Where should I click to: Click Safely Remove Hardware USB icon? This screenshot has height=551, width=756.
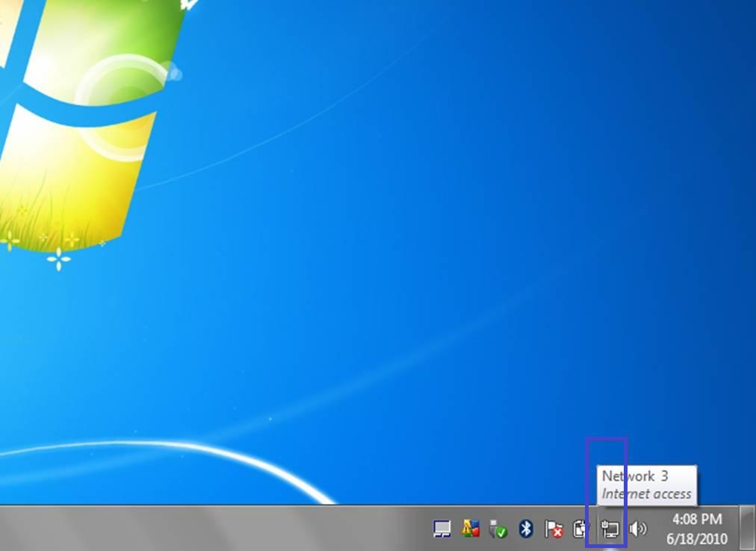coord(498,529)
